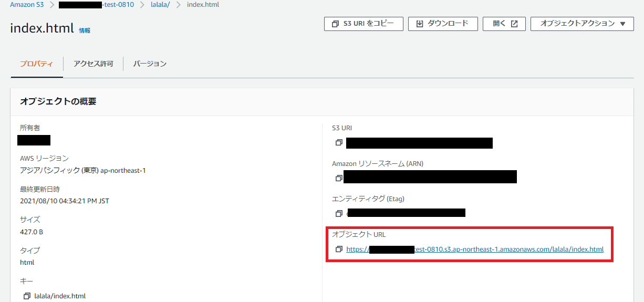Select the プロパティ tab
The width and height of the screenshot is (644, 302).
click(36, 64)
